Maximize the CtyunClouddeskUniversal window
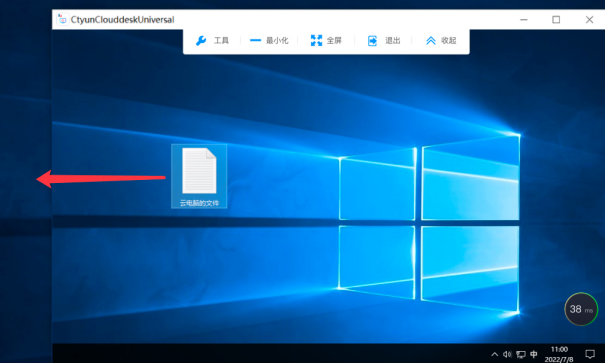Viewport: 605px width, 364px height. point(556,20)
